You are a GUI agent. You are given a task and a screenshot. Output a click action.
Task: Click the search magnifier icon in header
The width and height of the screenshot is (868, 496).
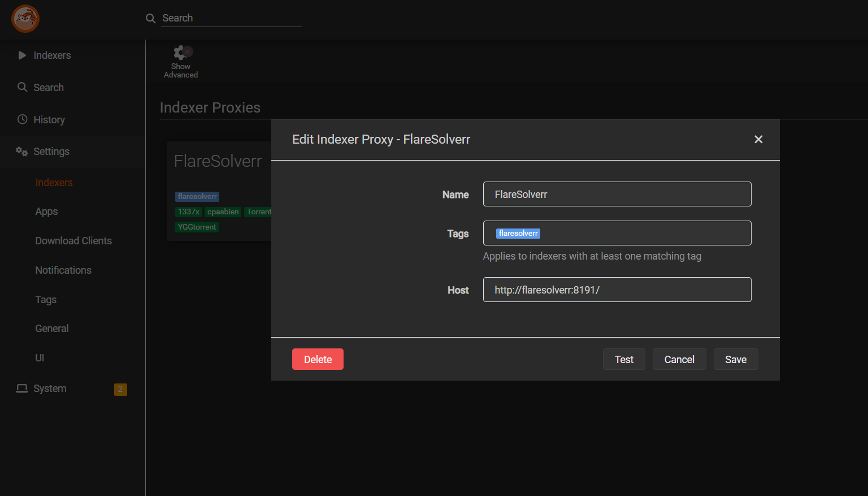tap(150, 19)
